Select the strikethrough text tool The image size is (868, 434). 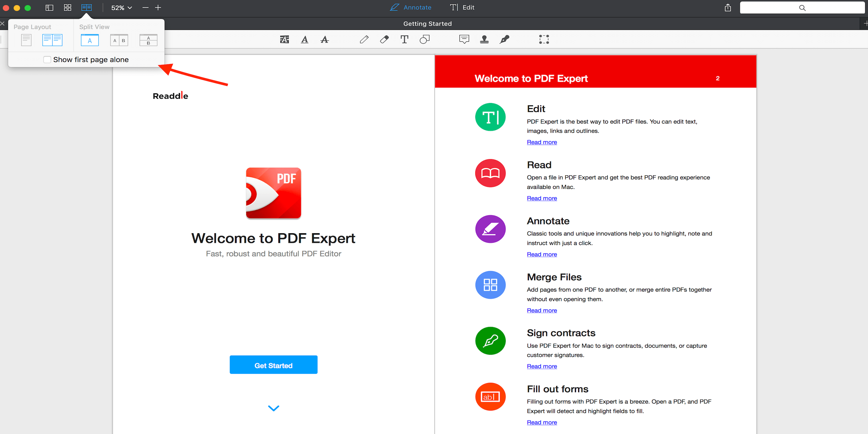(x=324, y=39)
